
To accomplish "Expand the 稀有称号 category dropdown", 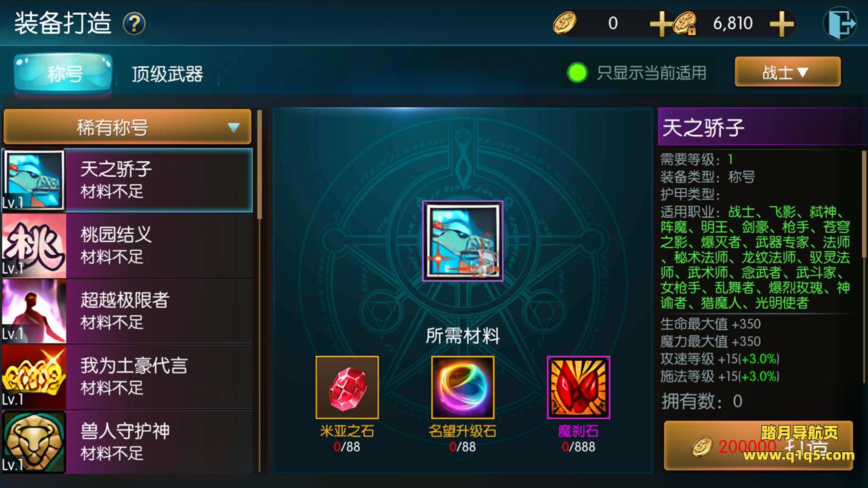I will 127,127.
